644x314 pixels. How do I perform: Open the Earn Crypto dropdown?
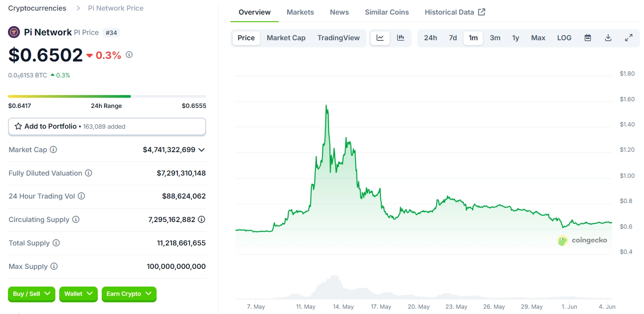coord(129,294)
